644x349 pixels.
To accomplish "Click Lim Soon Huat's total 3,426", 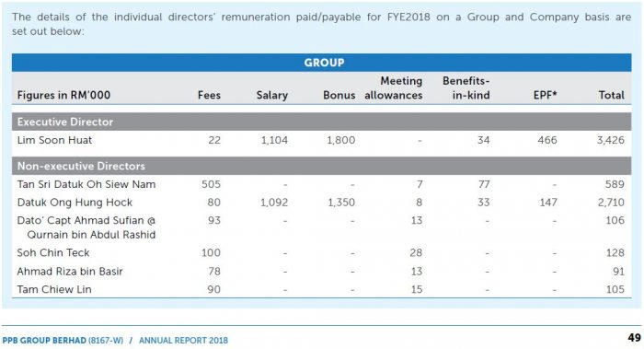I will coord(611,140).
